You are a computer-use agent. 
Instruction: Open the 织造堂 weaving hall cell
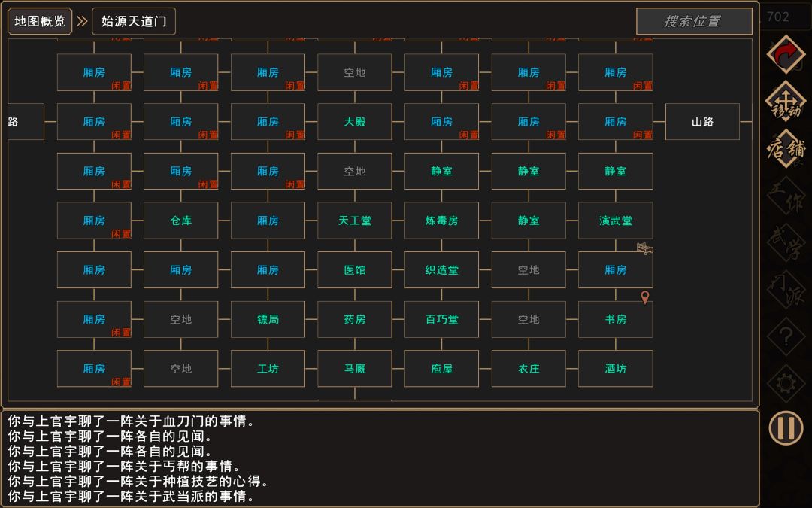pyautogui.click(x=442, y=270)
